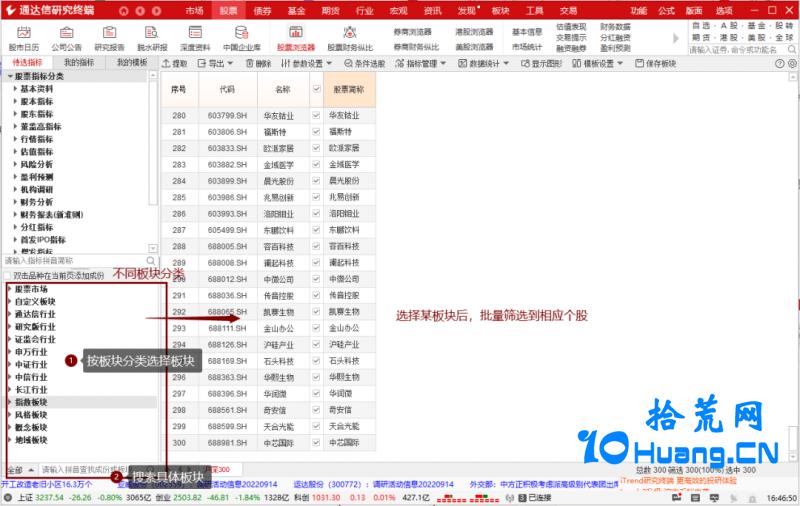Open the 参数设置 parameter settings dropdown

(306, 63)
